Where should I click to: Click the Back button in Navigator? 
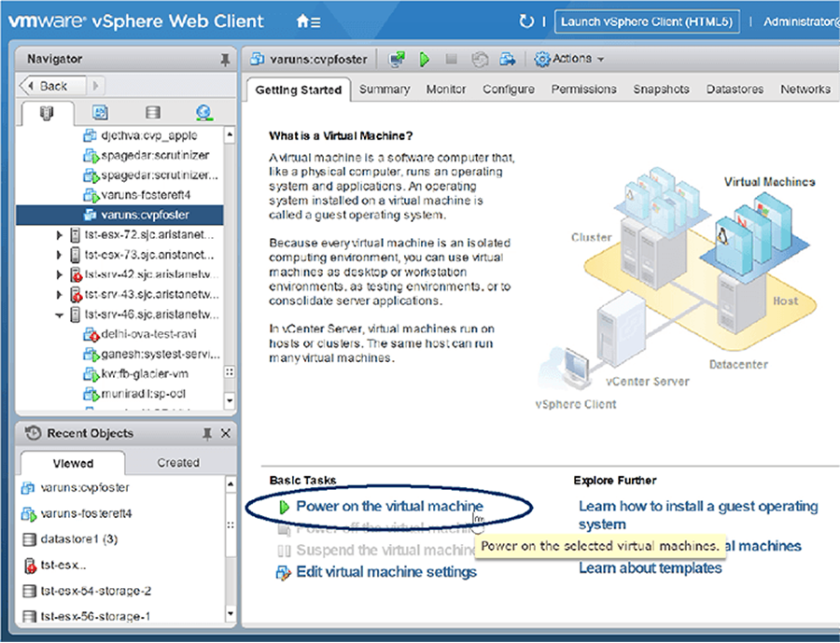pos(52,86)
